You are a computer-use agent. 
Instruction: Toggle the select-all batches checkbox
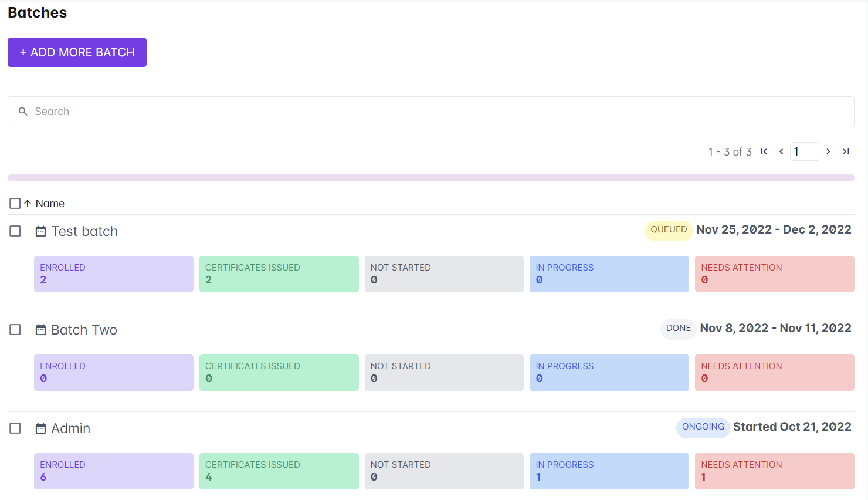[15, 203]
